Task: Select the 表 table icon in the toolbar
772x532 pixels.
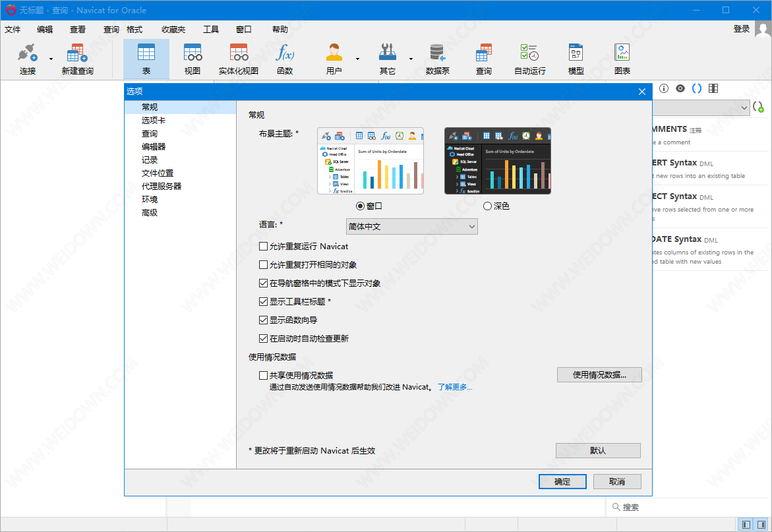Action: 146,52
